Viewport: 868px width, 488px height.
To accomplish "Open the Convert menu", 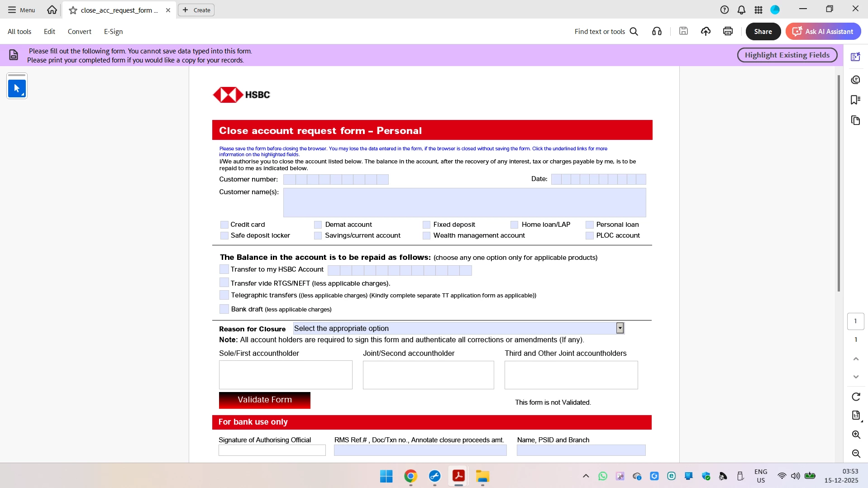I will click(x=79, y=31).
